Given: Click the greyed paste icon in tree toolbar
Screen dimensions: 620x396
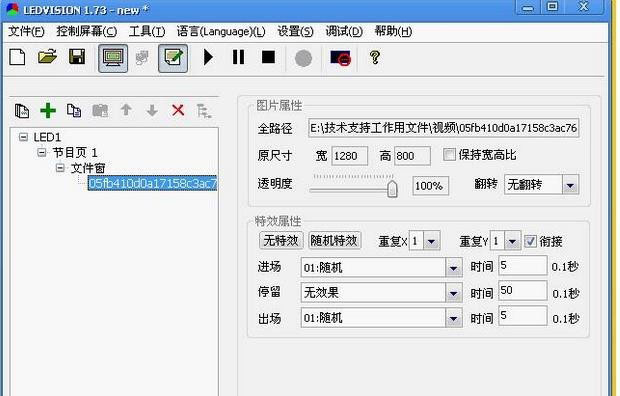Looking at the screenshot, I should [x=100, y=111].
